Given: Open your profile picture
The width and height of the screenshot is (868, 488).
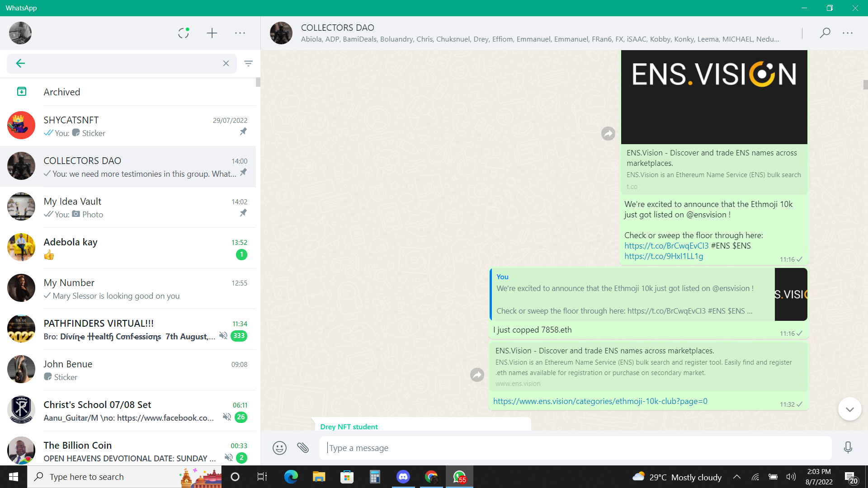Looking at the screenshot, I should (x=20, y=33).
